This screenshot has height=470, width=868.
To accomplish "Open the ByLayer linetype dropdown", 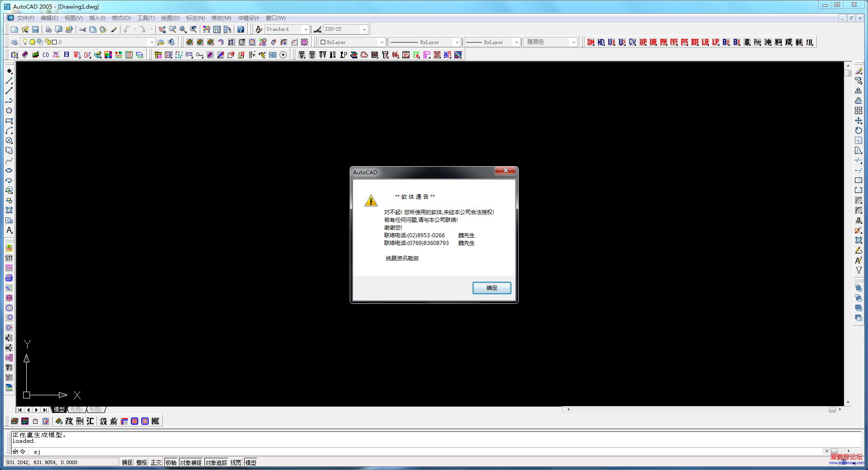I will (x=457, y=42).
